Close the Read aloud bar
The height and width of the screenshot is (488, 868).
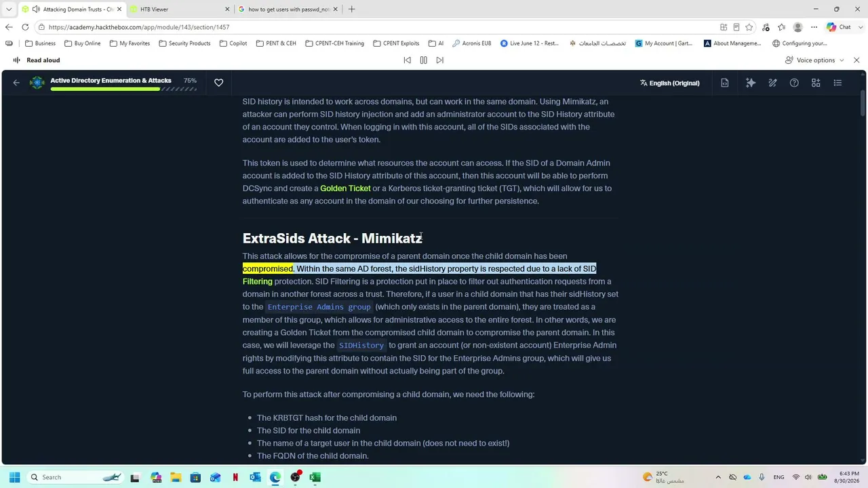tap(856, 60)
